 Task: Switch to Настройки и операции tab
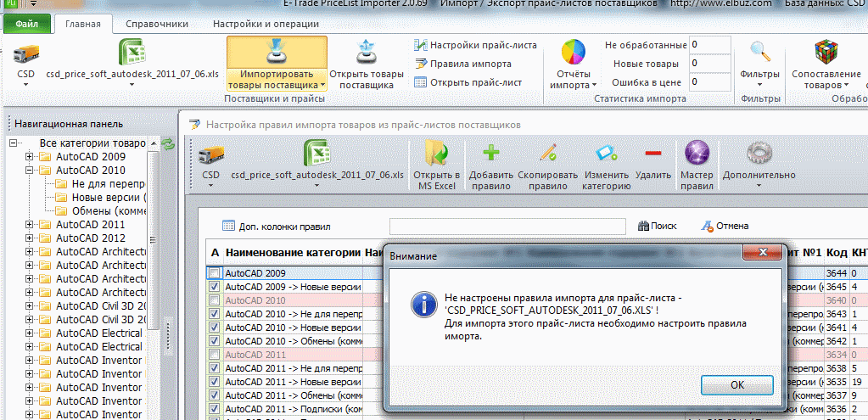(x=266, y=24)
